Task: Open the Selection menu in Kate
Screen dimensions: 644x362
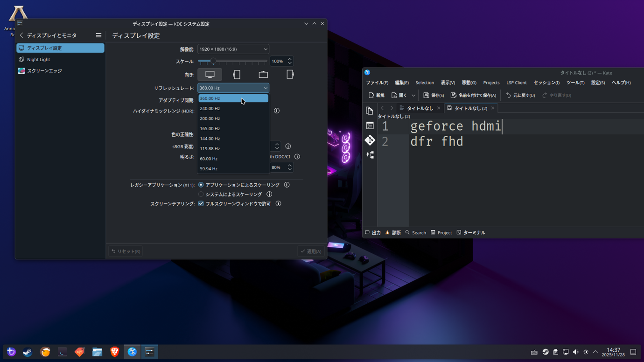Action: click(425, 83)
